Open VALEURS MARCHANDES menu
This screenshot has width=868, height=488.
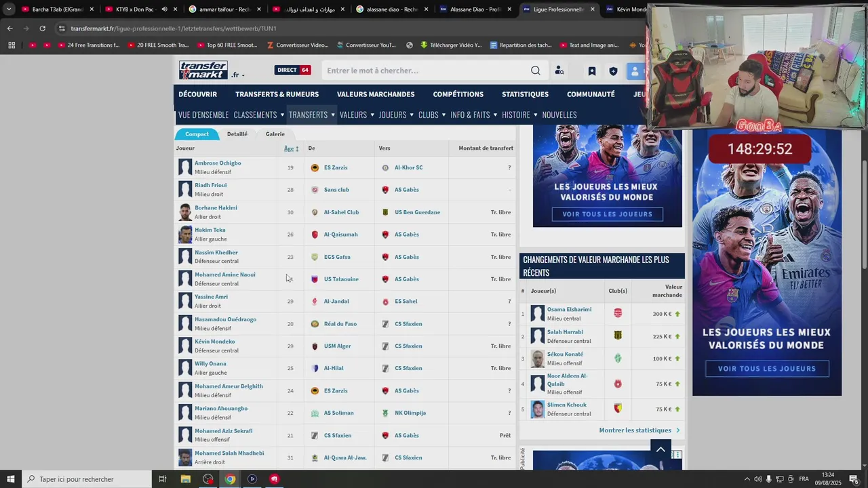point(376,94)
